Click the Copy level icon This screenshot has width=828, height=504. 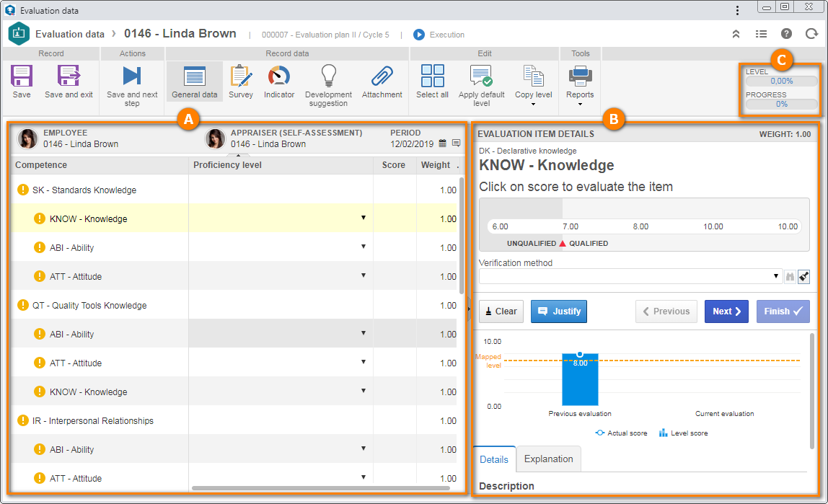(533, 76)
